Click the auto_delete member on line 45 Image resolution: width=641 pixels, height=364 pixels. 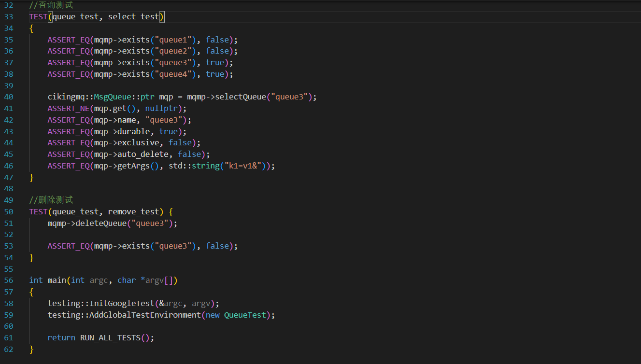(143, 154)
